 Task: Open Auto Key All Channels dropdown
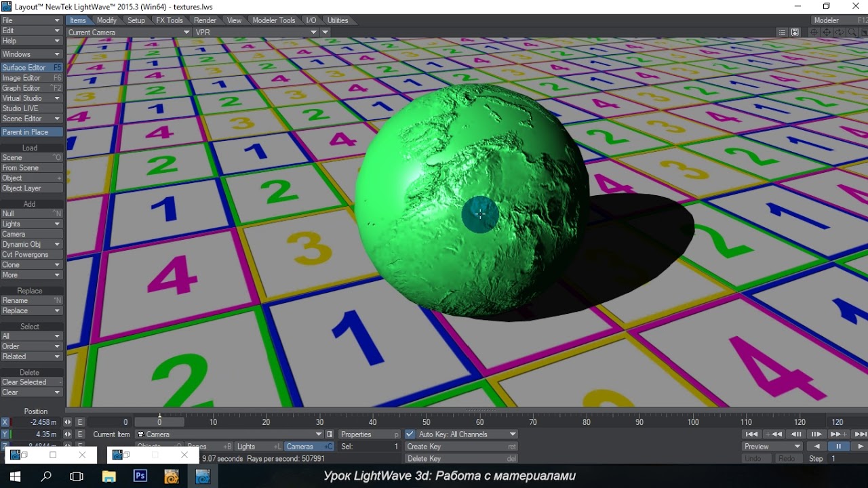(467, 434)
